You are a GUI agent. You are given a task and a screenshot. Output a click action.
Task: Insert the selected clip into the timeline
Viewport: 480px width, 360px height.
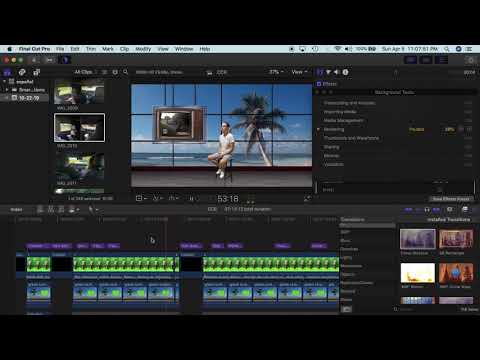click(51, 209)
